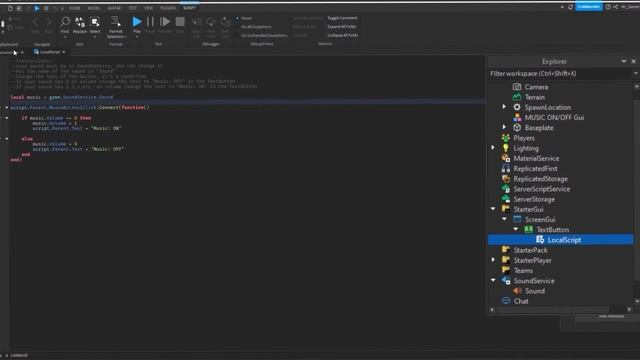Click the help icon next to Collaborate
The image size is (640, 360).
tap(608, 7)
